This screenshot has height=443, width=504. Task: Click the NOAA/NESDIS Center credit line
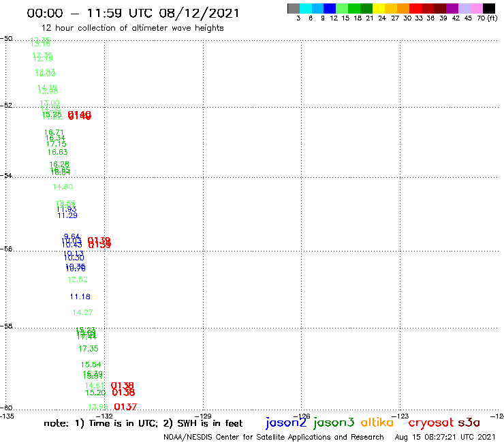pyautogui.click(x=274, y=437)
